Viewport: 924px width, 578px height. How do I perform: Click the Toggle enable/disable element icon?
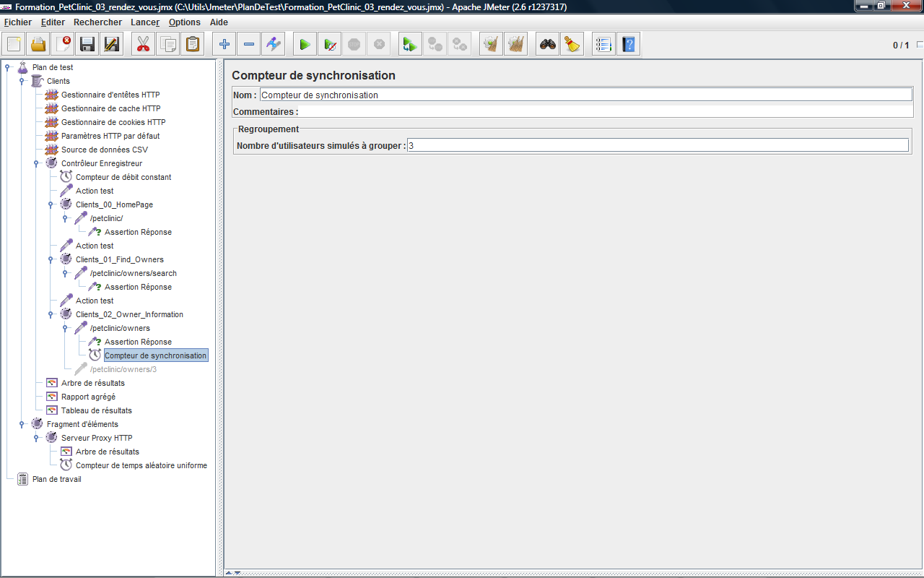pos(274,45)
